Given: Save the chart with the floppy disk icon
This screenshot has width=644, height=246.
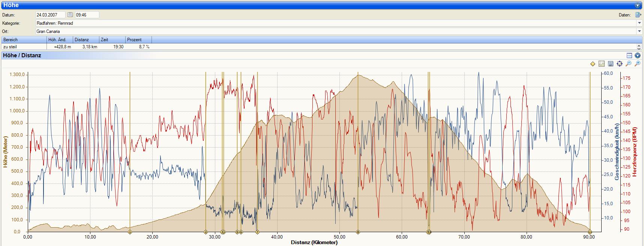Looking at the screenshot, I should tap(611, 64).
